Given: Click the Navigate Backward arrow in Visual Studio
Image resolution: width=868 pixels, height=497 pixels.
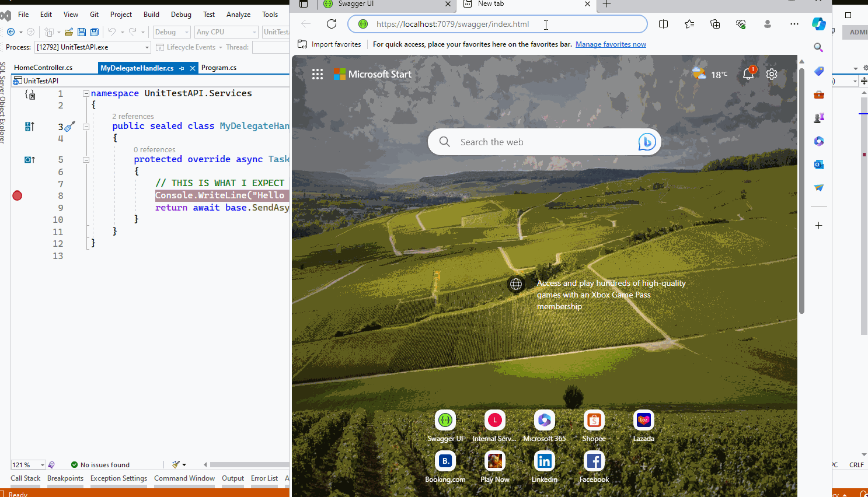Looking at the screenshot, I should coord(11,32).
